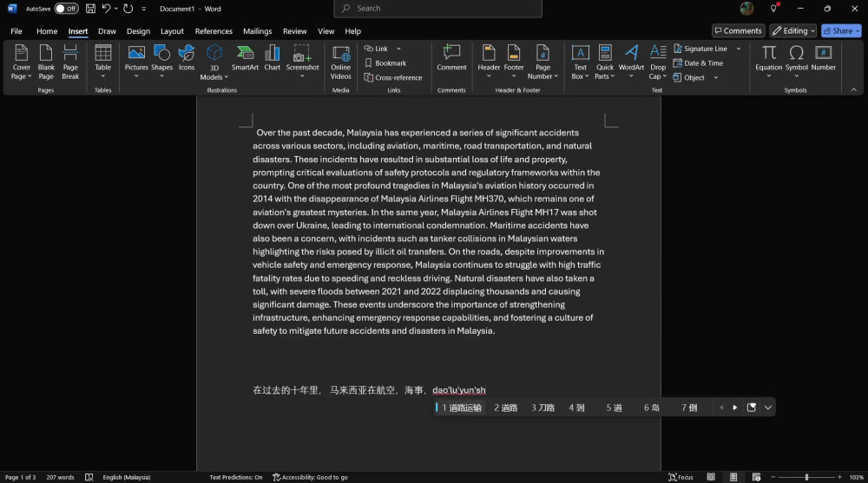This screenshot has height=483, width=868.
Task: Redo the last action
Action: (128, 9)
